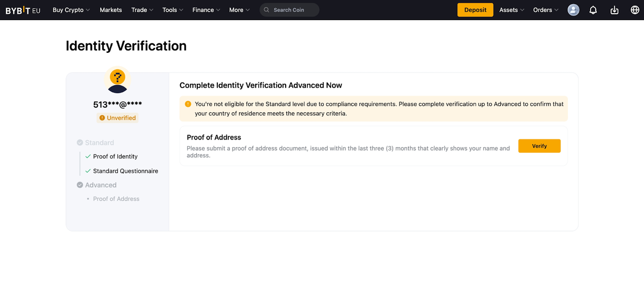Open the language globe icon
The image size is (644, 284).
pos(635,10)
